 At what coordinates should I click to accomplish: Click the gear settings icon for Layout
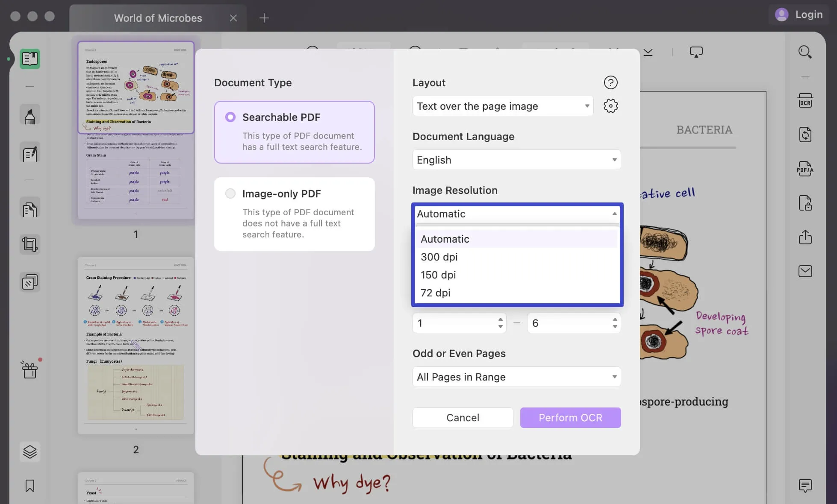pos(610,105)
